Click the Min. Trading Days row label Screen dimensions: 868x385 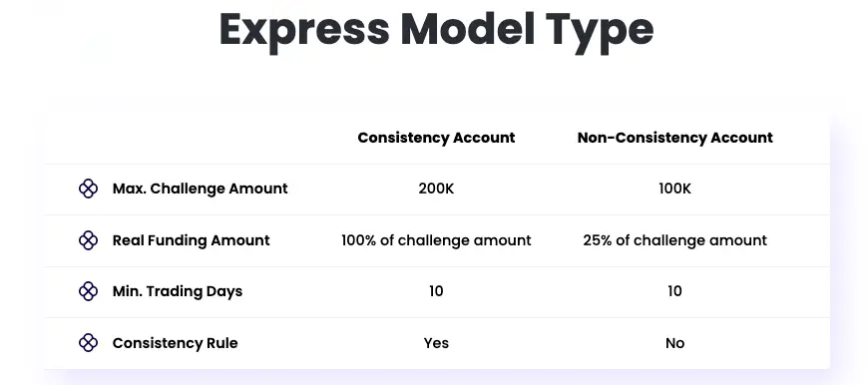pyautogui.click(x=178, y=291)
